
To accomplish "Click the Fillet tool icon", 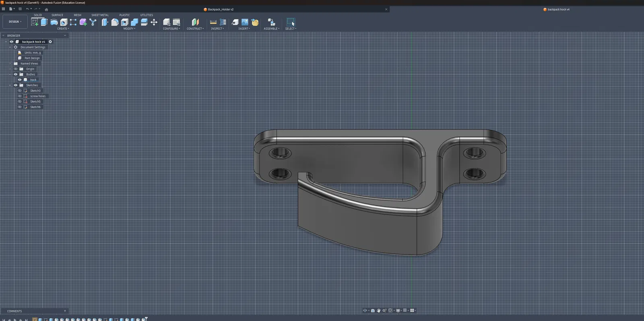I will point(115,22).
